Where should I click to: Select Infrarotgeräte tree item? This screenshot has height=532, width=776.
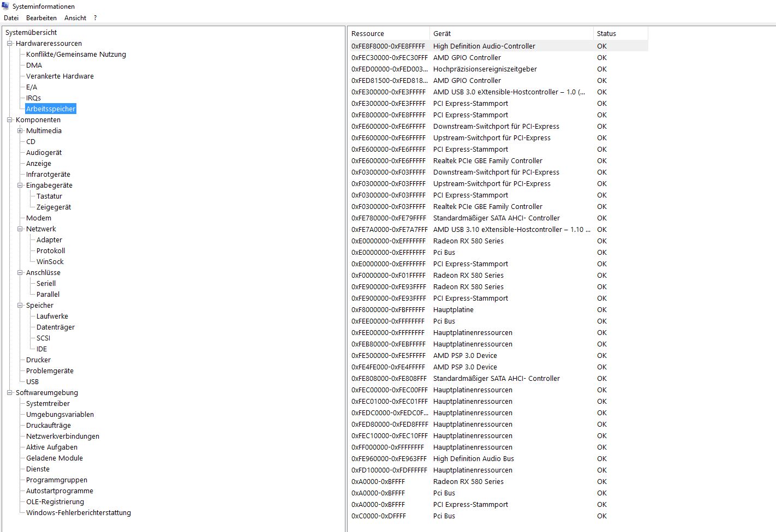click(48, 174)
